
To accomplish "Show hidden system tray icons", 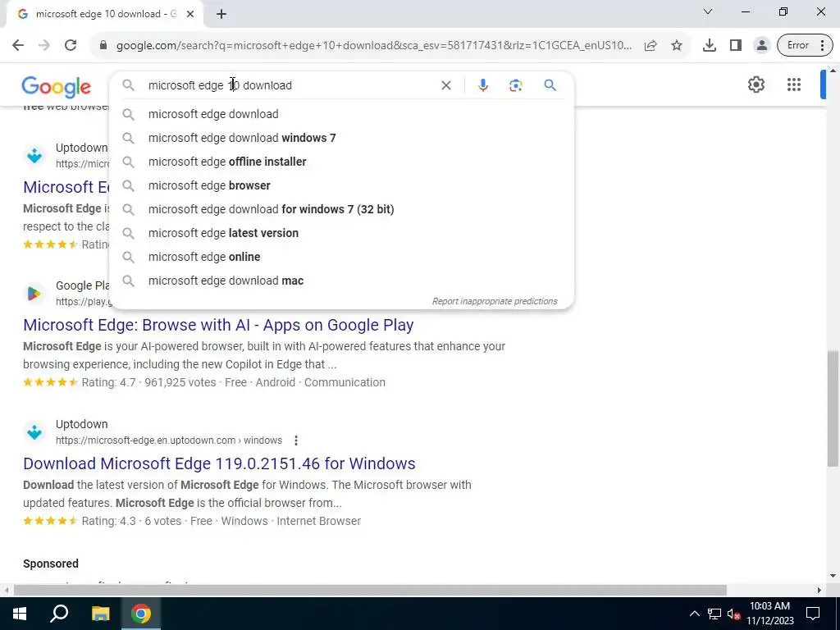I will pyautogui.click(x=694, y=614).
